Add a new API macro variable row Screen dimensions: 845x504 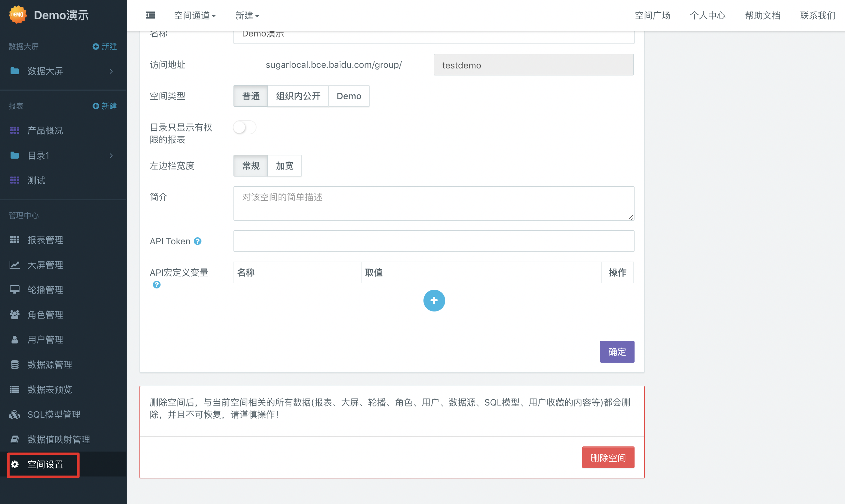point(434,301)
